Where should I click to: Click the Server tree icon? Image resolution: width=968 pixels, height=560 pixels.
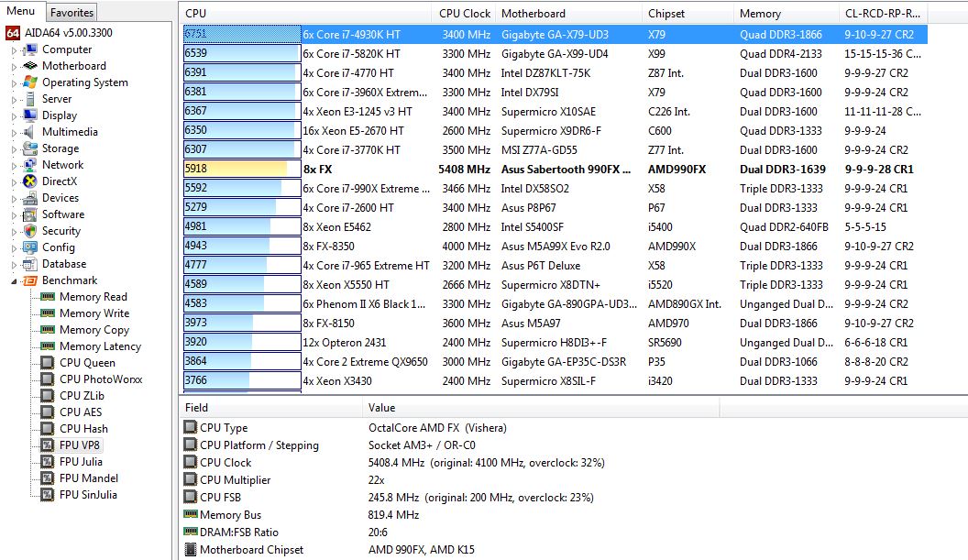point(29,99)
